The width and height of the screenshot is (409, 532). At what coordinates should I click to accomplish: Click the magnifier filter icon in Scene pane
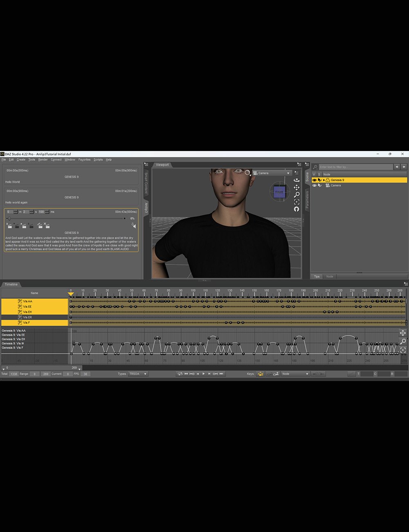(315, 167)
